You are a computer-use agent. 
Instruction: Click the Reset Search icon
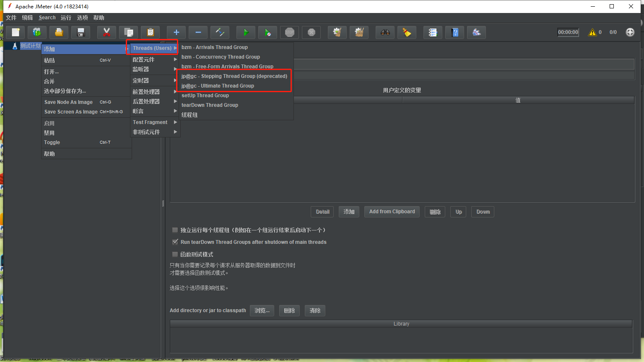click(x=407, y=32)
